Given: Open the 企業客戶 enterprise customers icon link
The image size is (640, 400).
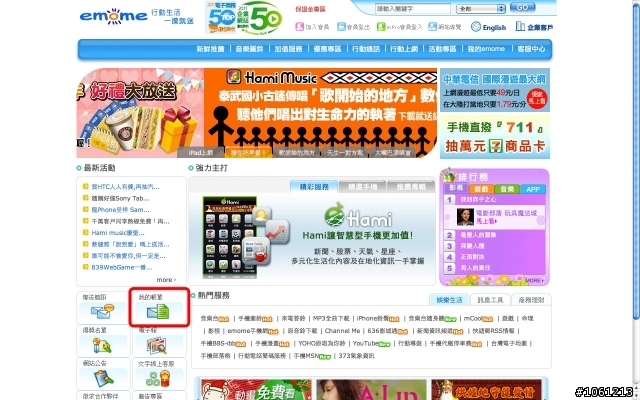Looking at the screenshot, I should [520, 27].
